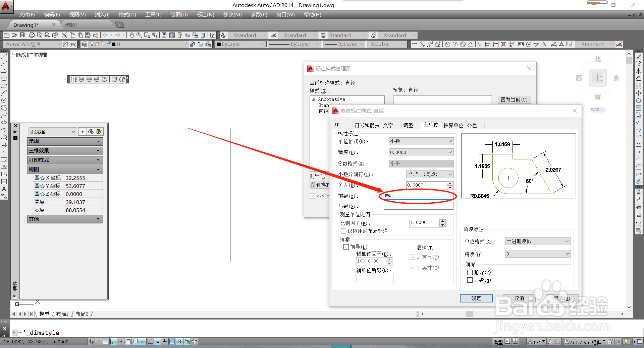Increase 舍入 value with up stepper
Image resolution: width=644 pixels, height=348 pixels.
pos(450,183)
